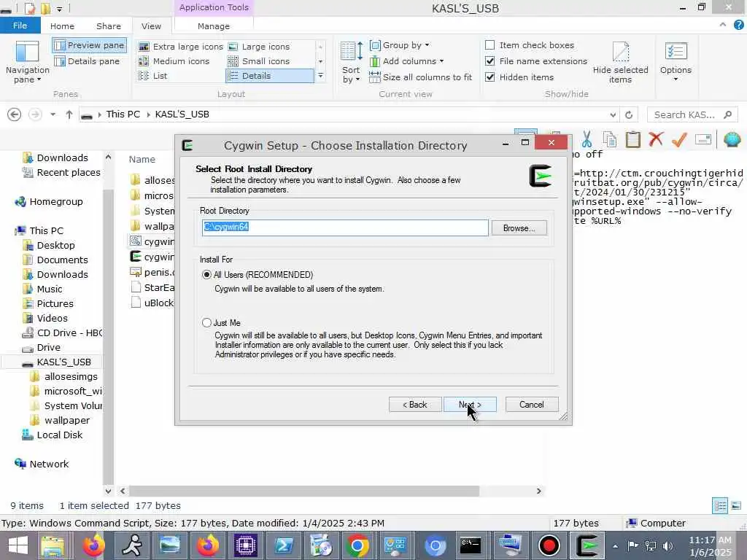Screen dimensions: 747x560
Task: Select All Users (RECOMMENDED) radio button
Action: point(206,275)
